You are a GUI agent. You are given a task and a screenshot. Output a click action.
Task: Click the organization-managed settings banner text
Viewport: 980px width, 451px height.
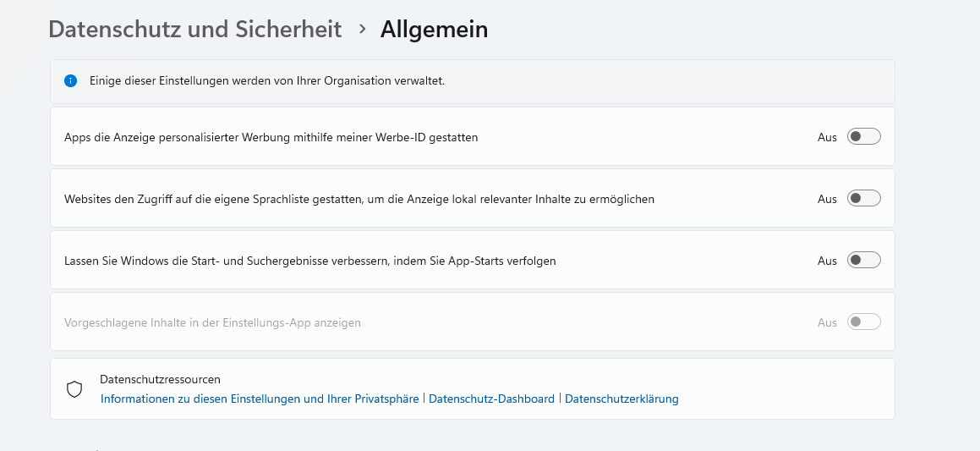pyautogui.click(x=267, y=81)
